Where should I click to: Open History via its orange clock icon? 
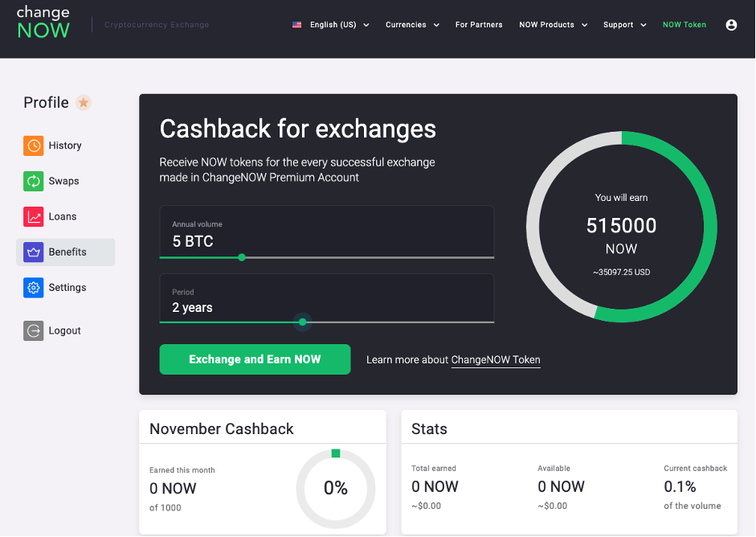[x=33, y=146]
